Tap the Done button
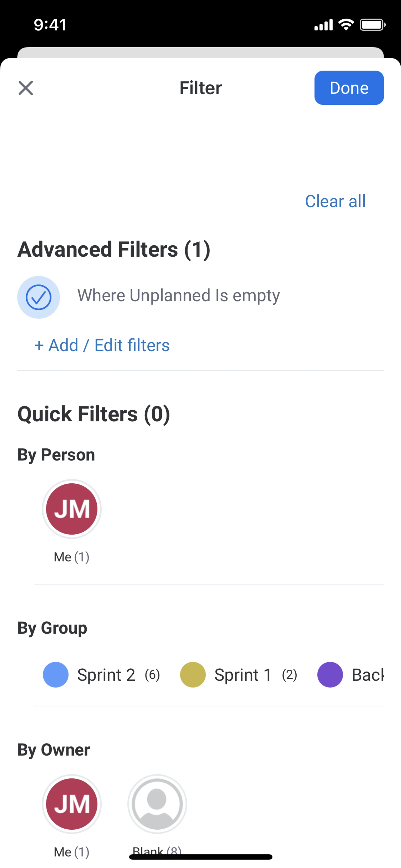The image size is (401, 868). coord(349,88)
